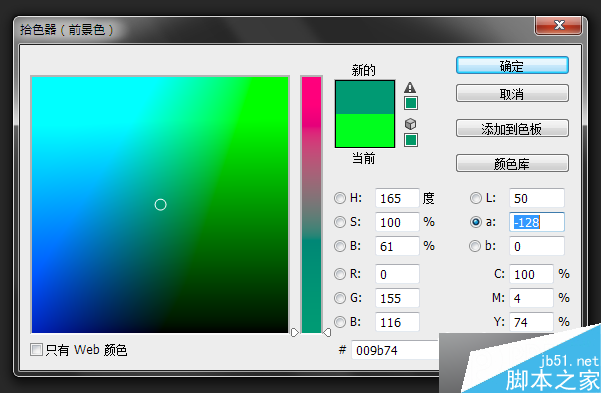Confirm with the 确定 button
The width and height of the screenshot is (601, 393).
click(x=512, y=65)
